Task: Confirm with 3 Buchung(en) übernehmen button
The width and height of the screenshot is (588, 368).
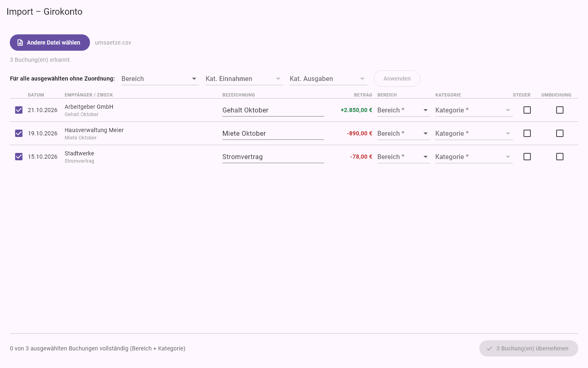Action: pyautogui.click(x=529, y=348)
